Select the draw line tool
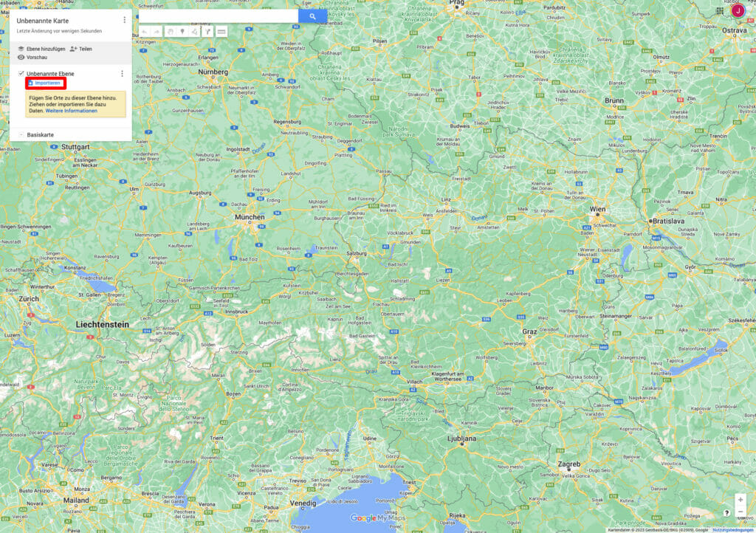The height and width of the screenshot is (533, 756). (x=194, y=32)
